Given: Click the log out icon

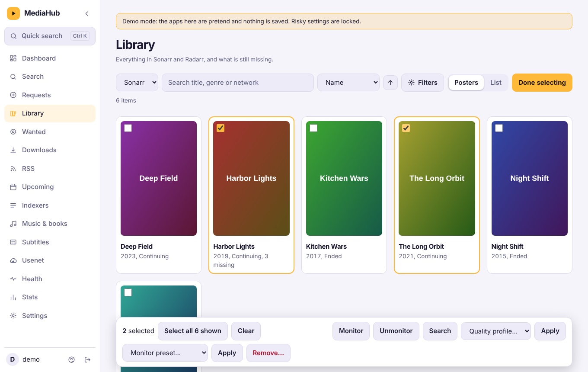Looking at the screenshot, I should pyautogui.click(x=87, y=359).
